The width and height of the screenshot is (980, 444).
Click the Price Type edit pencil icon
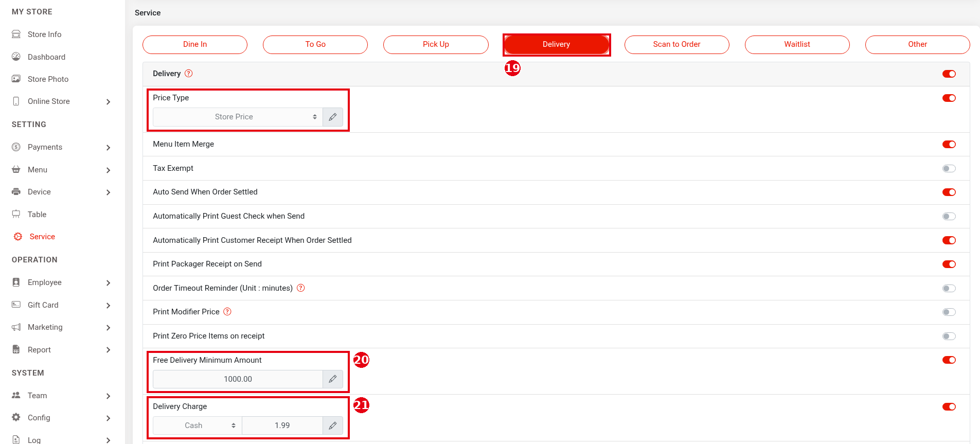[333, 117]
